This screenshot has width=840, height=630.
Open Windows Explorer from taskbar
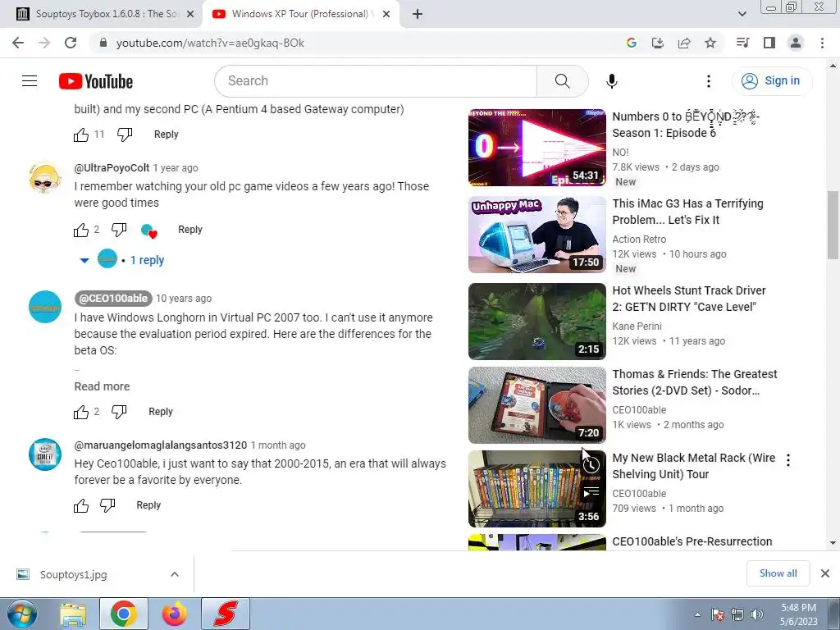click(73, 614)
